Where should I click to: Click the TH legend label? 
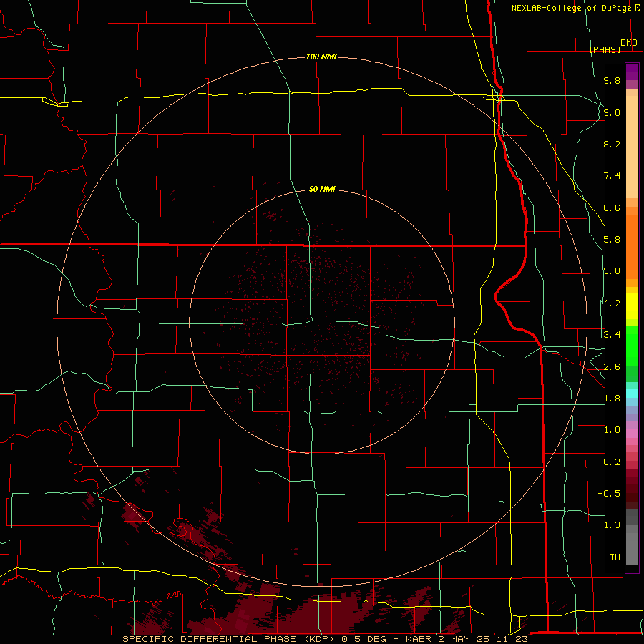615,557
